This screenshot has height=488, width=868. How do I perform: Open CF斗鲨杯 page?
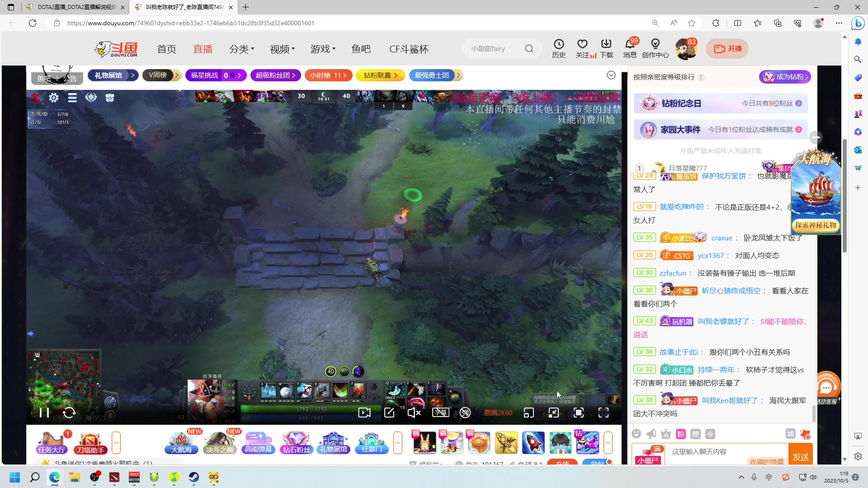click(409, 49)
